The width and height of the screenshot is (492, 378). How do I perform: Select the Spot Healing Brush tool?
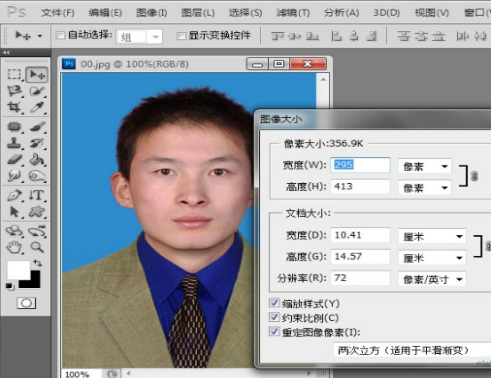[x=14, y=127]
